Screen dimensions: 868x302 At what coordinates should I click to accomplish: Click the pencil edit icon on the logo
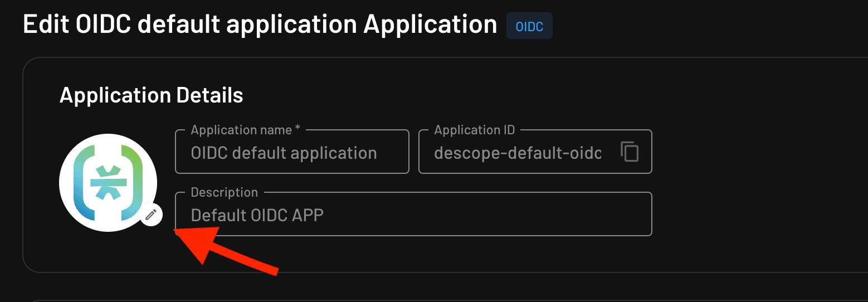click(x=151, y=215)
